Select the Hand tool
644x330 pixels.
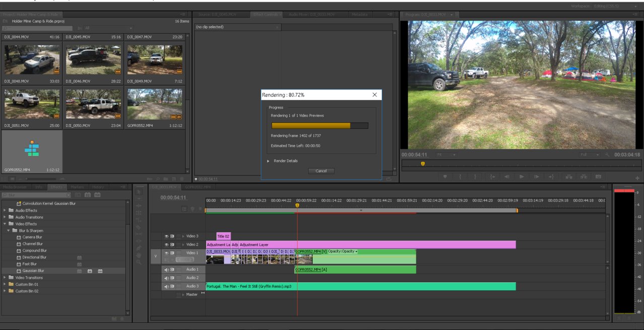coord(139,255)
